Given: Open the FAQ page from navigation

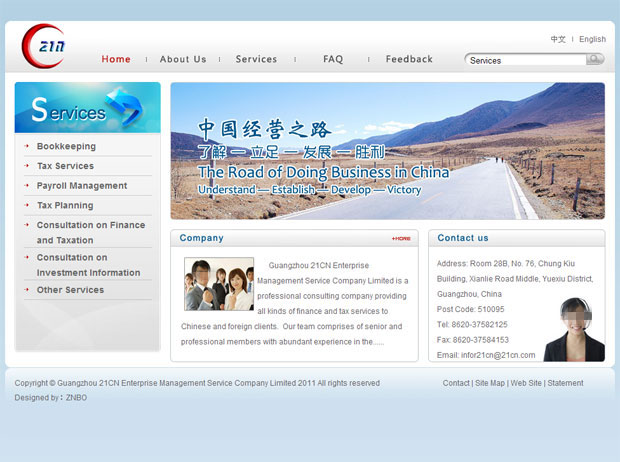Looking at the screenshot, I should (x=333, y=59).
